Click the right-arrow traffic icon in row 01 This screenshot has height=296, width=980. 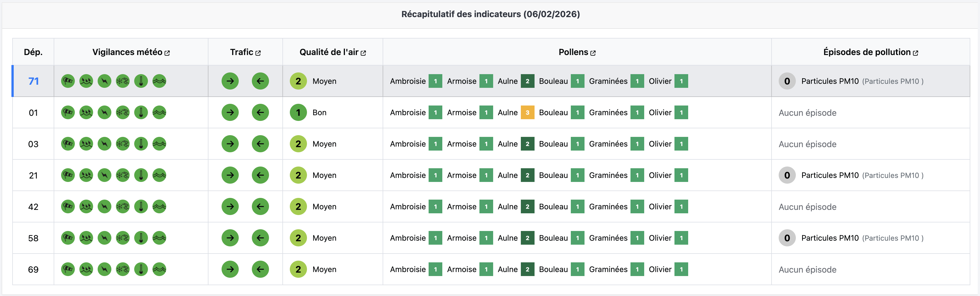pos(230,112)
